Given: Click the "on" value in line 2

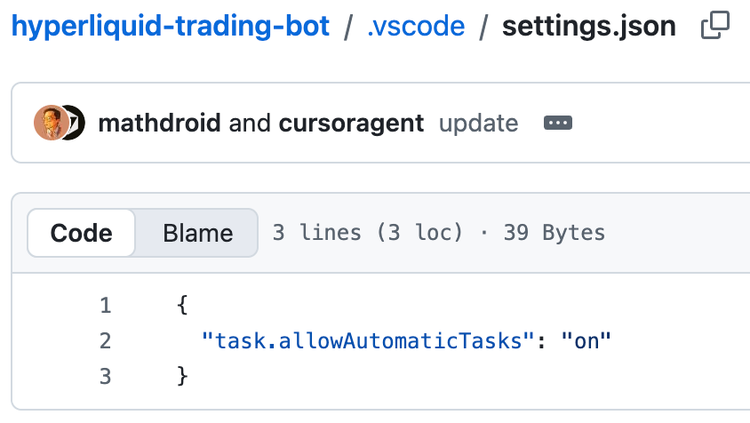Looking at the screenshot, I should [x=586, y=341].
